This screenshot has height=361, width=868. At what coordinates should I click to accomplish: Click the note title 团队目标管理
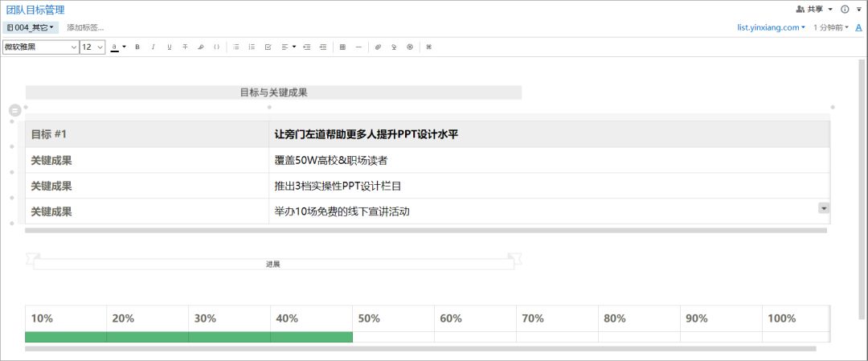click(35, 10)
